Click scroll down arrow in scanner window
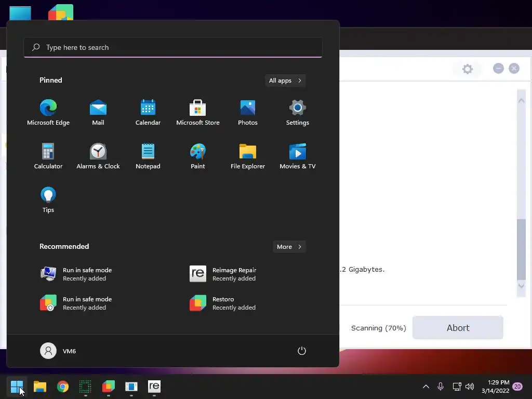This screenshot has width=532, height=399. click(522, 286)
